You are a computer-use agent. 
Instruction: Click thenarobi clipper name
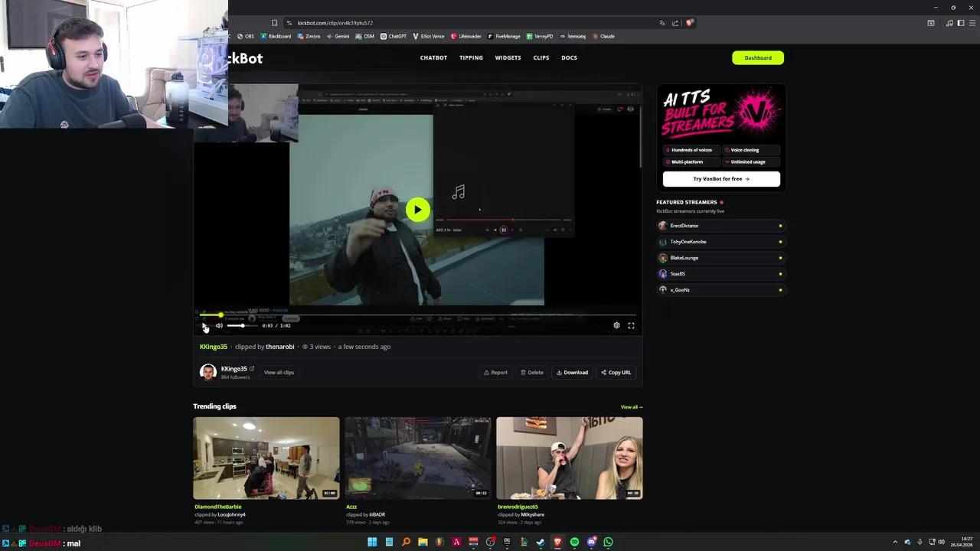point(280,347)
